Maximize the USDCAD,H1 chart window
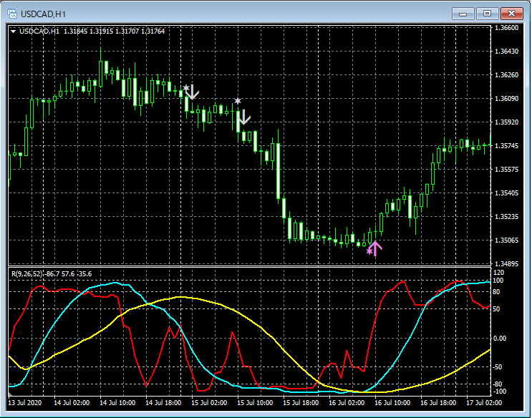This screenshot has width=532, height=418. click(487, 13)
